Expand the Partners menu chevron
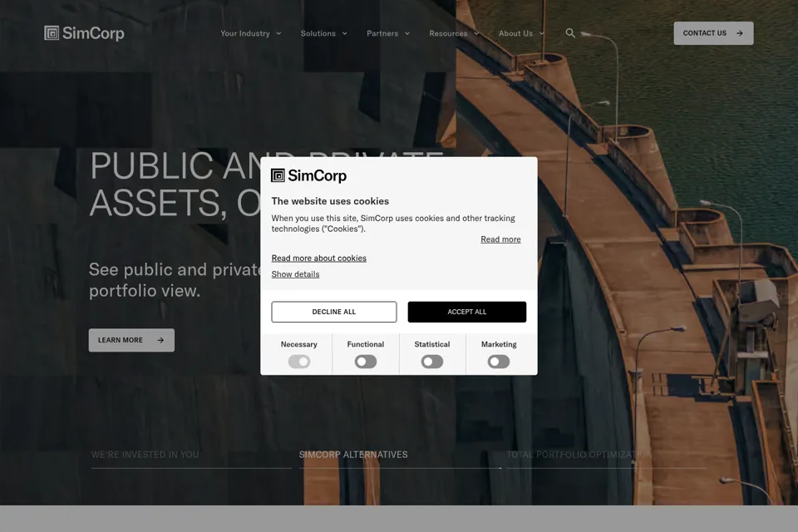This screenshot has height=532, width=798. click(x=407, y=33)
